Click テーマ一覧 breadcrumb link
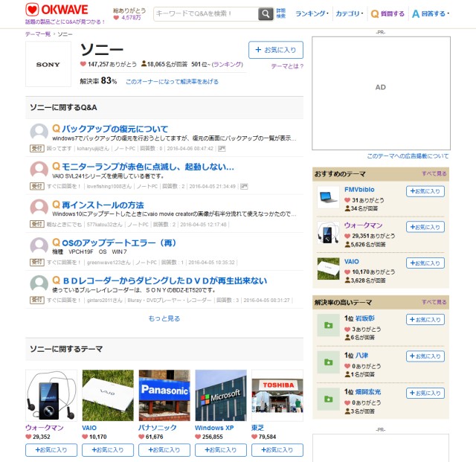 pos(38,34)
